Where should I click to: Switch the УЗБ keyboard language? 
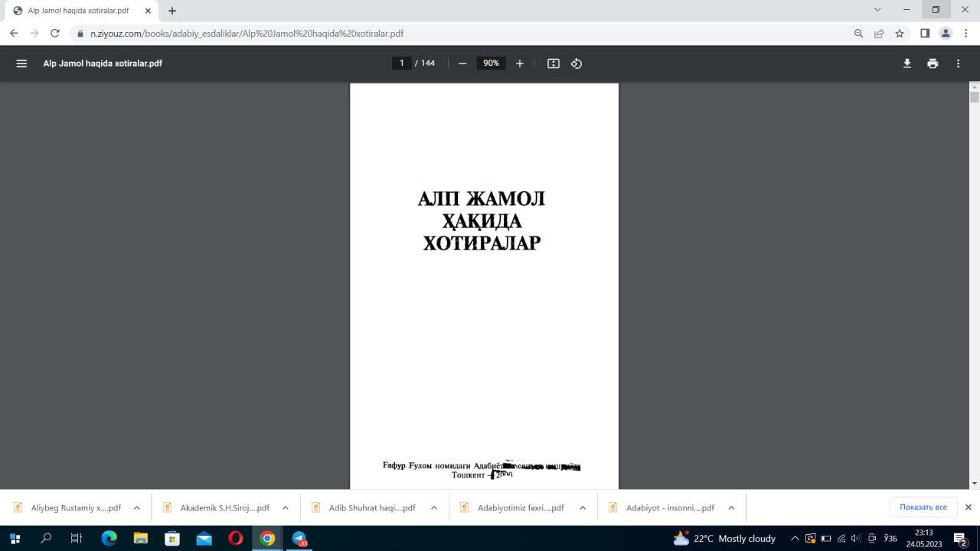pyautogui.click(x=890, y=538)
